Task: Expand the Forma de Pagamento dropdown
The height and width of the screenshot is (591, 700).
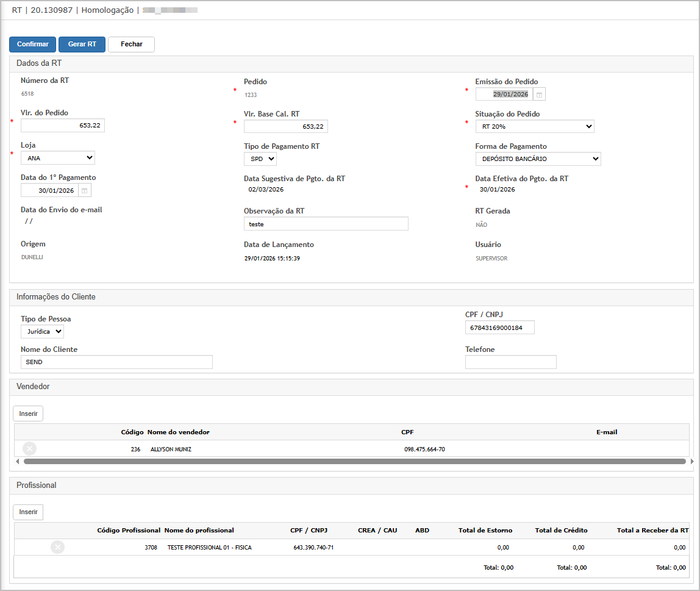Action: click(x=538, y=159)
